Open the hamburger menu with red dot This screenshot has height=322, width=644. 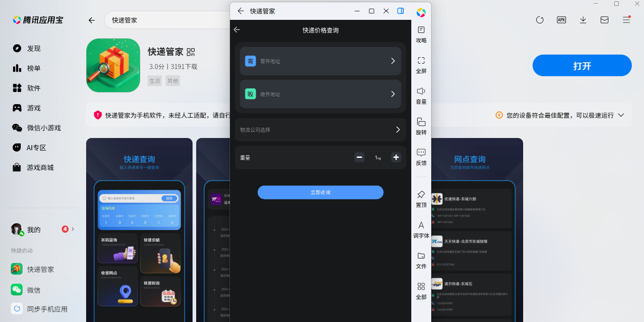point(626,19)
